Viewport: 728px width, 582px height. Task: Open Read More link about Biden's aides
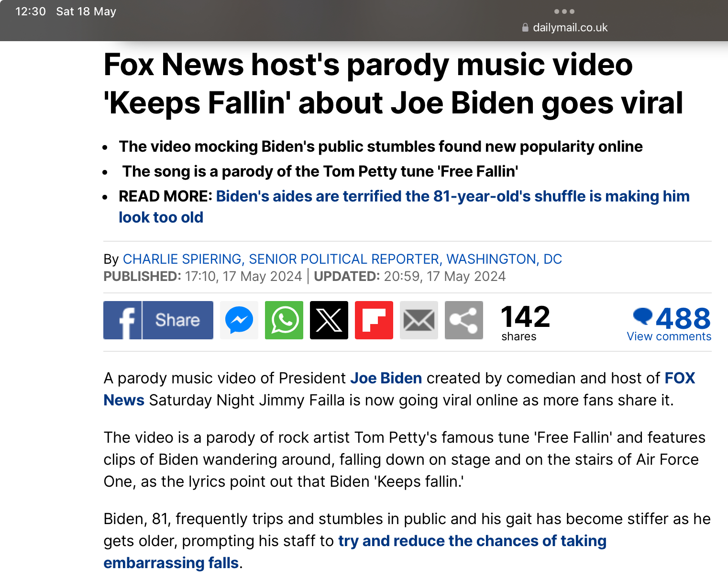pos(404,206)
